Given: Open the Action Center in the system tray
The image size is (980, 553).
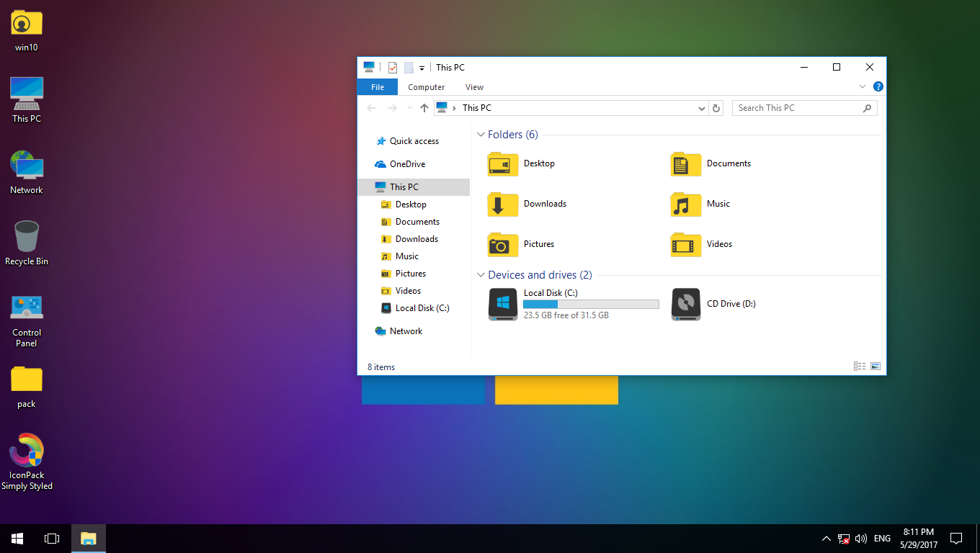Looking at the screenshot, I should [x=956, y=538].
